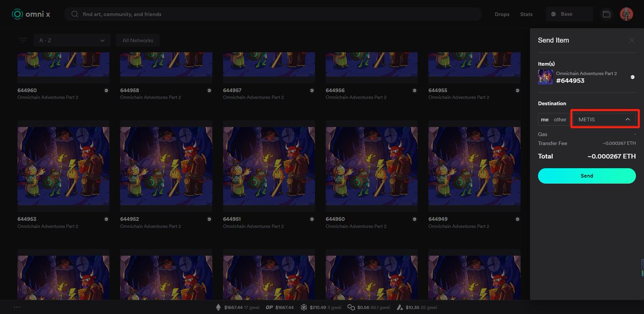Click the chain badge on item 644956
The width and height of the screenshot is (644, 314).
pos(414,91)
